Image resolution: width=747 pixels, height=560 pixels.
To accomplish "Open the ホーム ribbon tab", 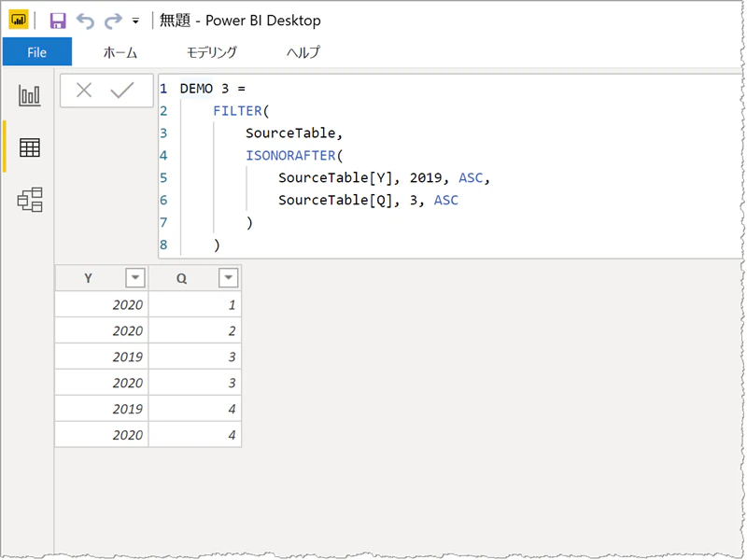I will click(120, 52).
